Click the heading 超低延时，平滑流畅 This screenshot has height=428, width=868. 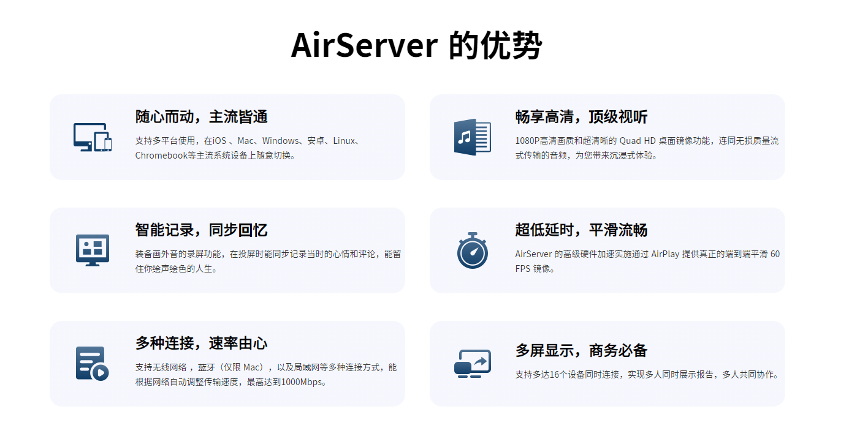click(x=582, y=230)
